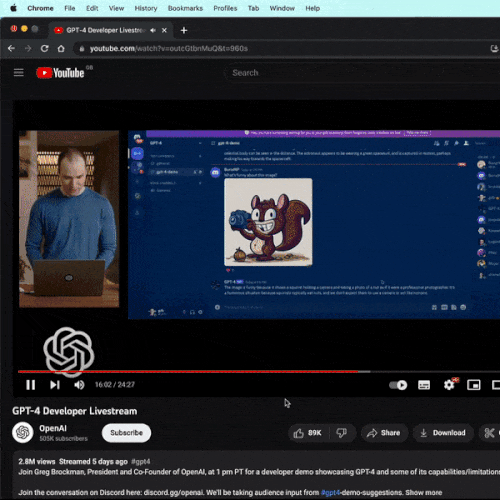This screenshot has width=500, height=500.
Task: Open Chrome home page
Action: point(61,49)
